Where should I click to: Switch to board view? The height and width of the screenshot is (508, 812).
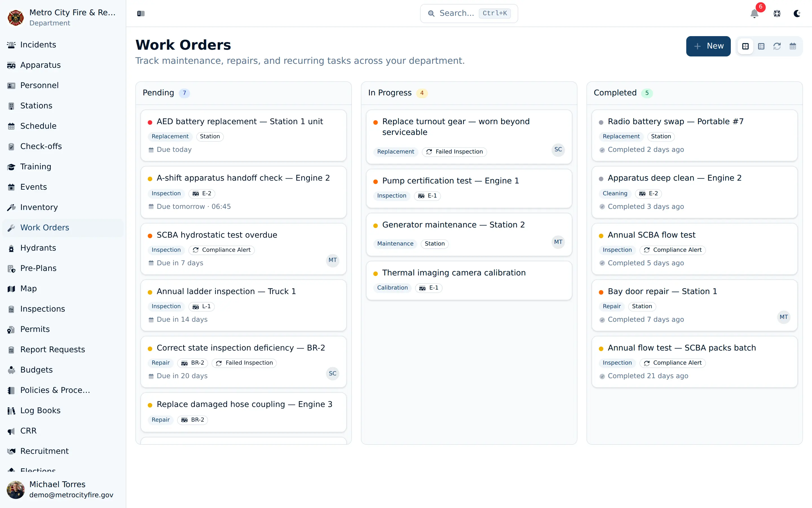pos(745,46)
